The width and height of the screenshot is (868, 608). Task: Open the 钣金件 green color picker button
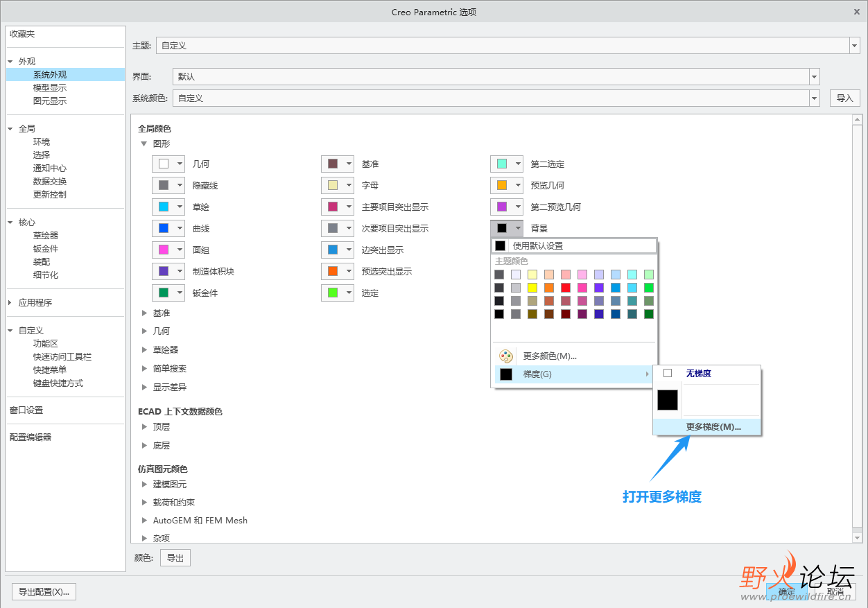pyautogui.click(x=168, y=293)
